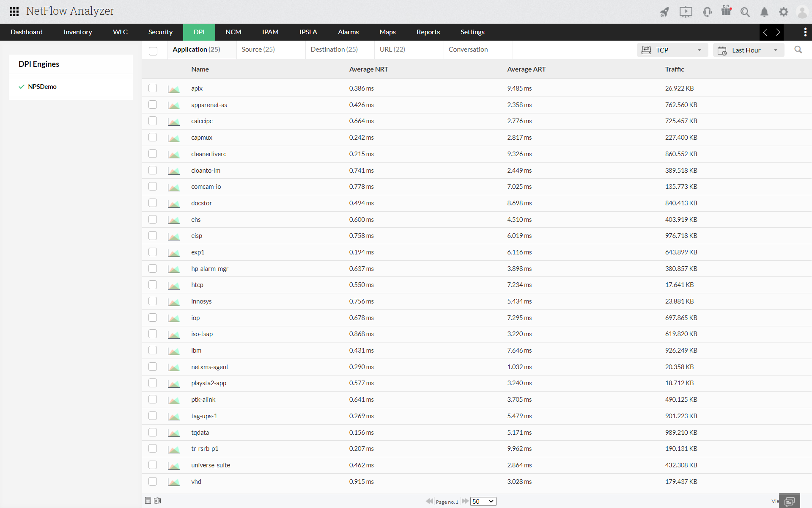Screen dimensions: 812x508
Task: Click the gift box what's-new icon
Action: click(x=726, y=11)
